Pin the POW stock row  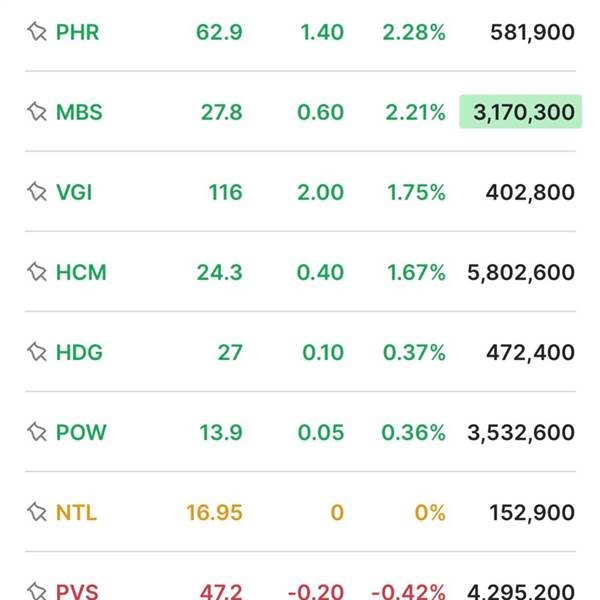pyautogui.click(x=37, y=432)
